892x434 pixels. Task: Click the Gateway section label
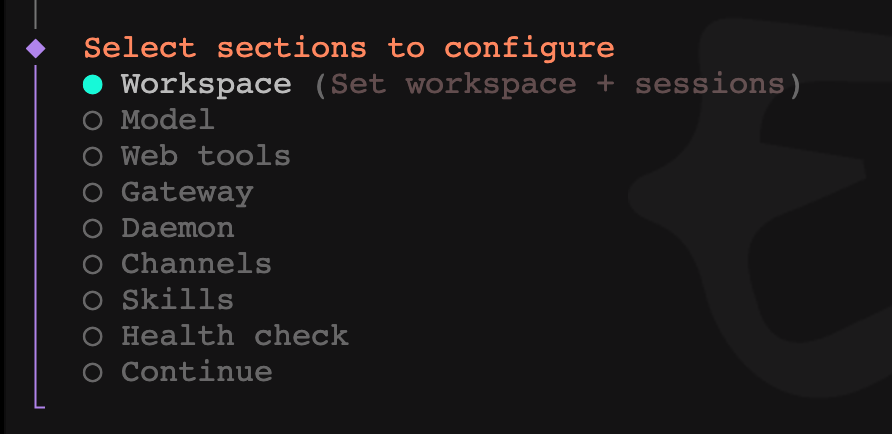tap(187, 192)
